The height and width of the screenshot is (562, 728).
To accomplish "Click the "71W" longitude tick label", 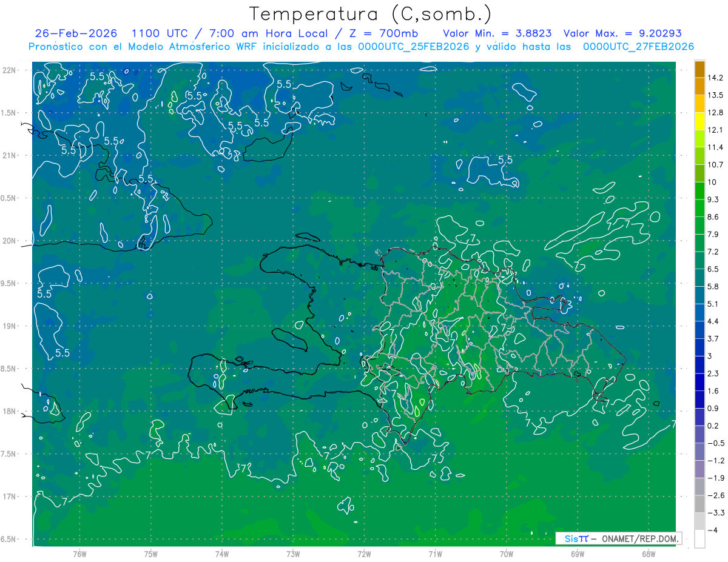I will [x=435, y=554].
